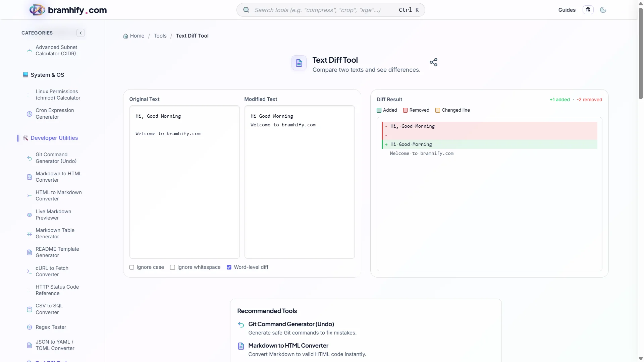Image resolution: width=644 pixels, height=362 pixels.
Task: Click the Text Diff Tool document icon
Action: [x=299, y=63]
